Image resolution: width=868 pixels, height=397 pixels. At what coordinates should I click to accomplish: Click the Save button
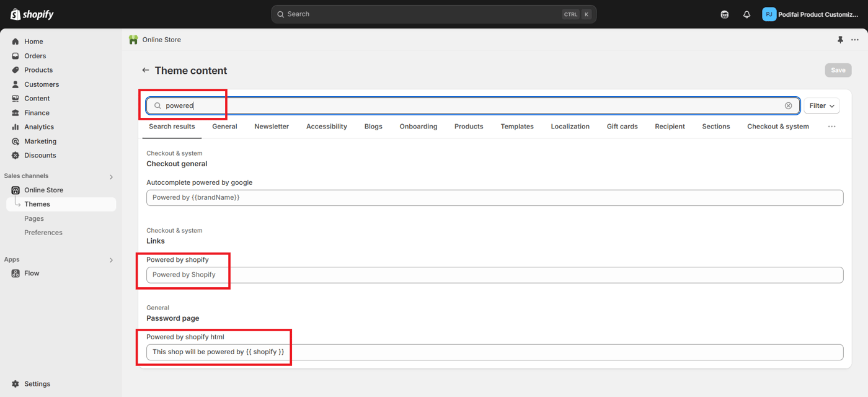coord(838,70)
